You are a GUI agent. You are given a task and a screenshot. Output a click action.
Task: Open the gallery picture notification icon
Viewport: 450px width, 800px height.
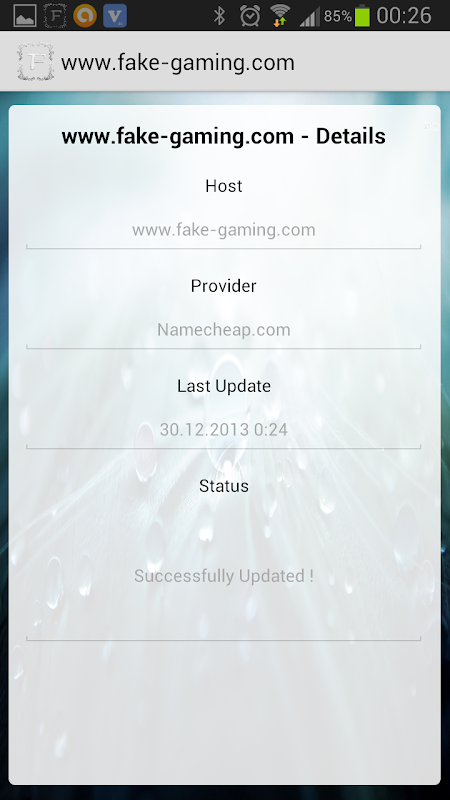coord(24,15)
